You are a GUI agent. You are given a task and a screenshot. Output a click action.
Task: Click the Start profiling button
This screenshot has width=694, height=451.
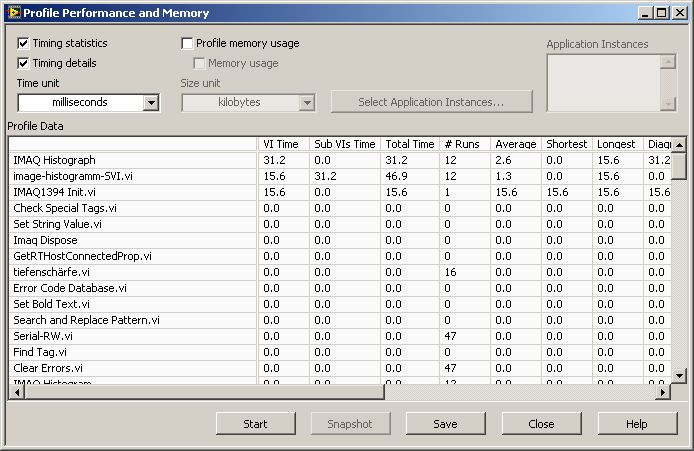pyautogui.click(x=255, y=424)
